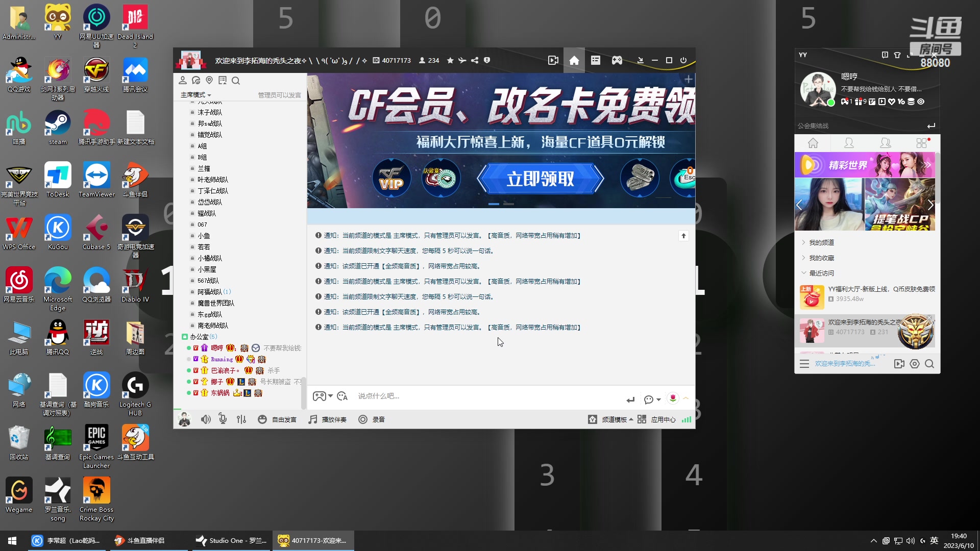The width and height of the screenshot is (980, 551).
Task: Click the favorite star in the channel header
Action: point(450,60)
